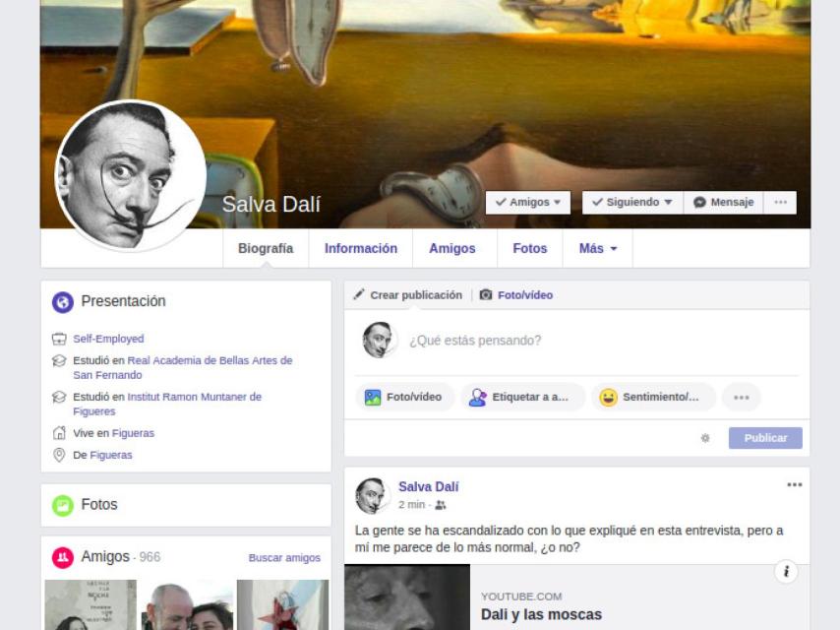Click the briefcase icon beside Self-Employed

59,339
